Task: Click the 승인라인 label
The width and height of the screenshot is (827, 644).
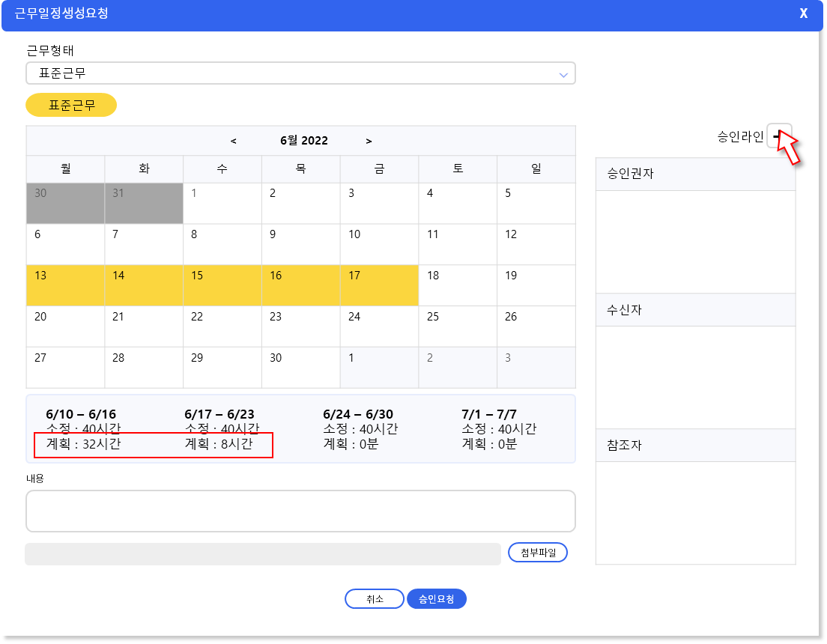Action: pos(741,137)
